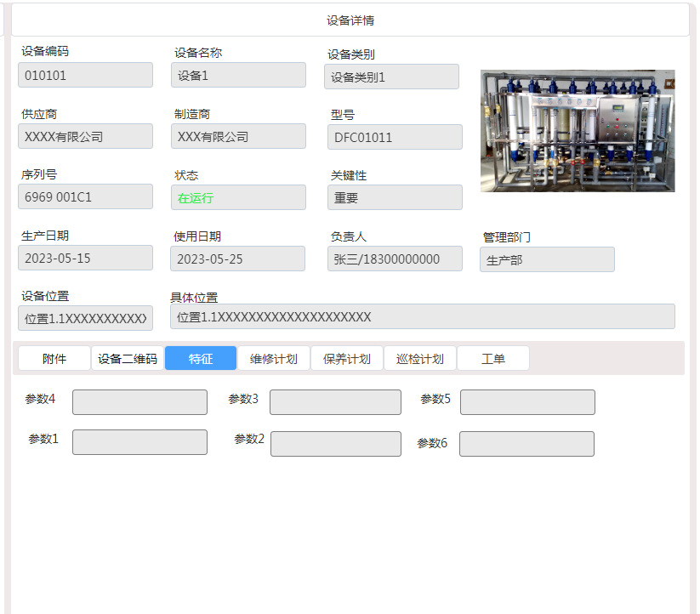Click the 设备详情 header title
This screenshot has height=614, width=700.
[x=350, y=20]
